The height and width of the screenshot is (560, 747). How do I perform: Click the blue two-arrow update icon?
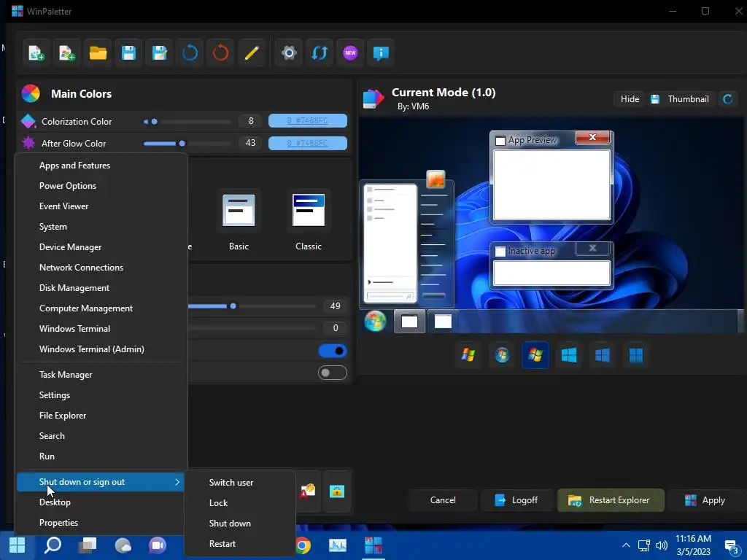(320, 52)
